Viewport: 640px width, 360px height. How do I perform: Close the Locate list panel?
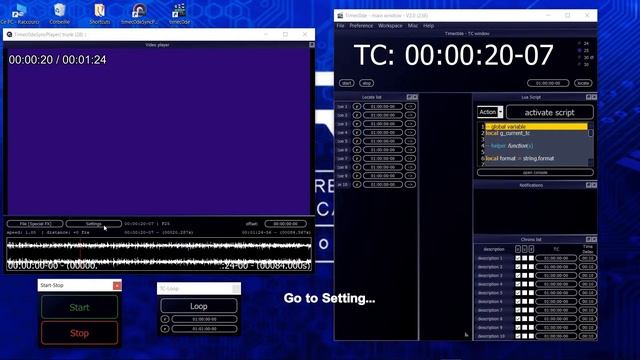(415, 97)
